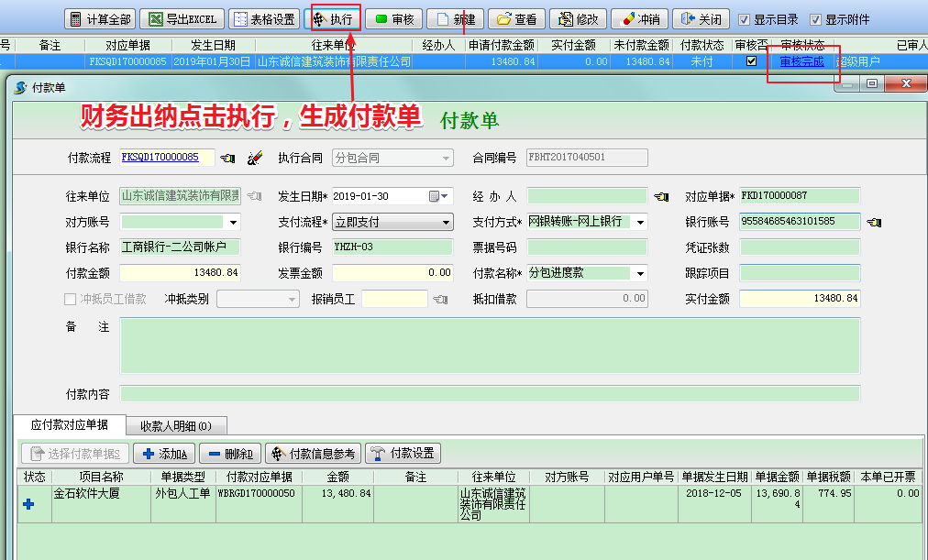Open calendar picker for 发生日期
The image size is (928, 560).
pyautogui.click(x=438, y=196)
